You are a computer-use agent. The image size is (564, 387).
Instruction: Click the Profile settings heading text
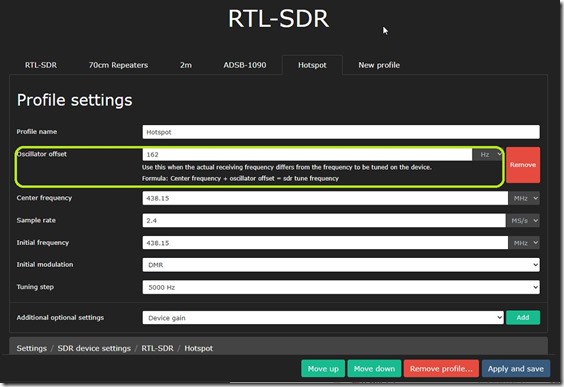point(74,100)
